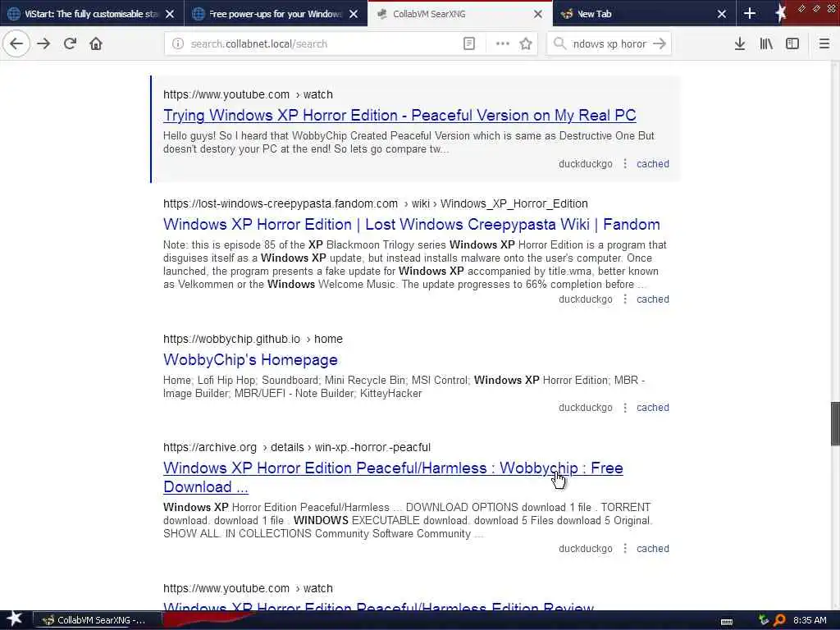Viewport: 840px width, 630px height.
Task: Switch to the ViStart tab
Action: (x=91, y=14)
